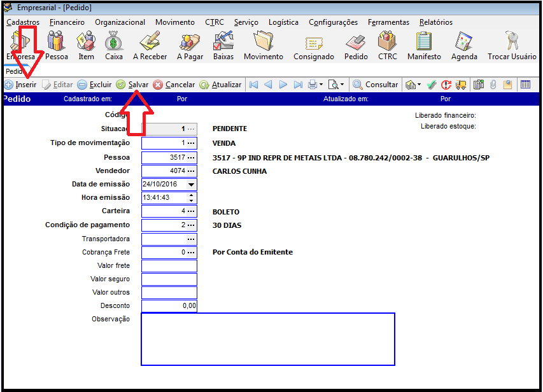This screenshot has height=392, width=543.
Task: Click the Caixa money bag icon
Action: 114,43
